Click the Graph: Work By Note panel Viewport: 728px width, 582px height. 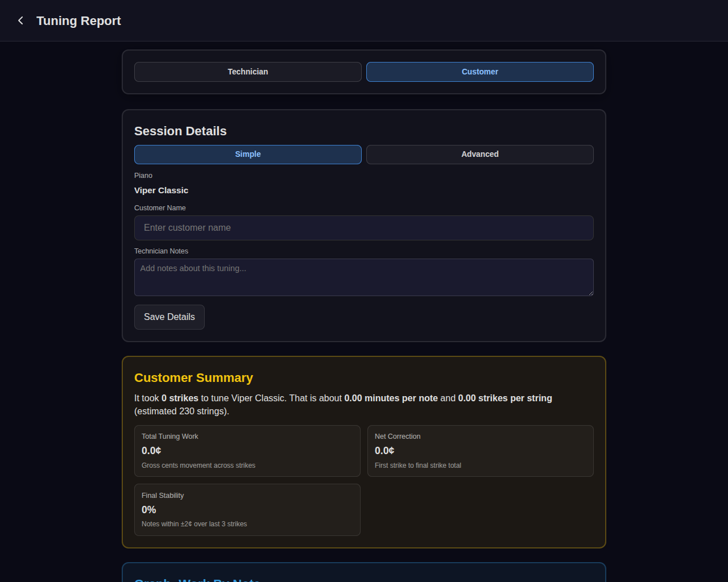(x=363, y=574)
